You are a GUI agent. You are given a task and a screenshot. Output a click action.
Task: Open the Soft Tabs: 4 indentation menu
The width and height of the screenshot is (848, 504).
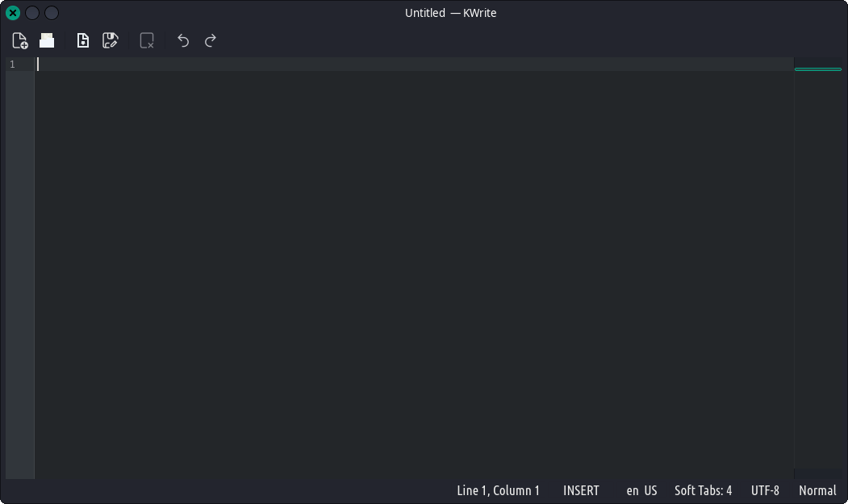point(703,490)
